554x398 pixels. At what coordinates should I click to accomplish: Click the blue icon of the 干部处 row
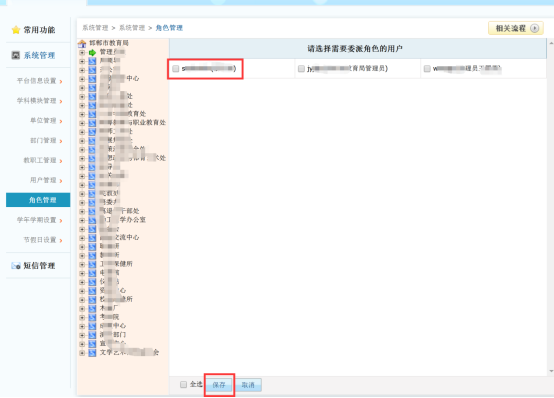[x=92, y=211]
